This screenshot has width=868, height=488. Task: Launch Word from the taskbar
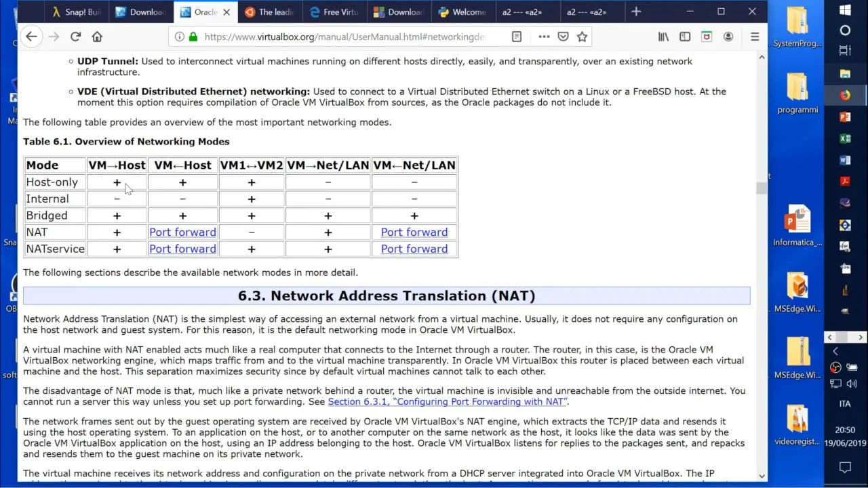[x=845, y=161]
